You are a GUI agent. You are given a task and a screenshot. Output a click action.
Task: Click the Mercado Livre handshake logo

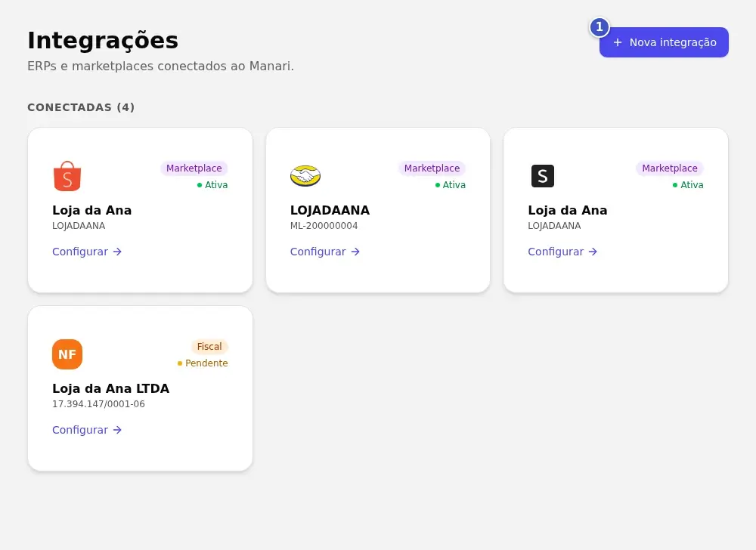point(305,176)
